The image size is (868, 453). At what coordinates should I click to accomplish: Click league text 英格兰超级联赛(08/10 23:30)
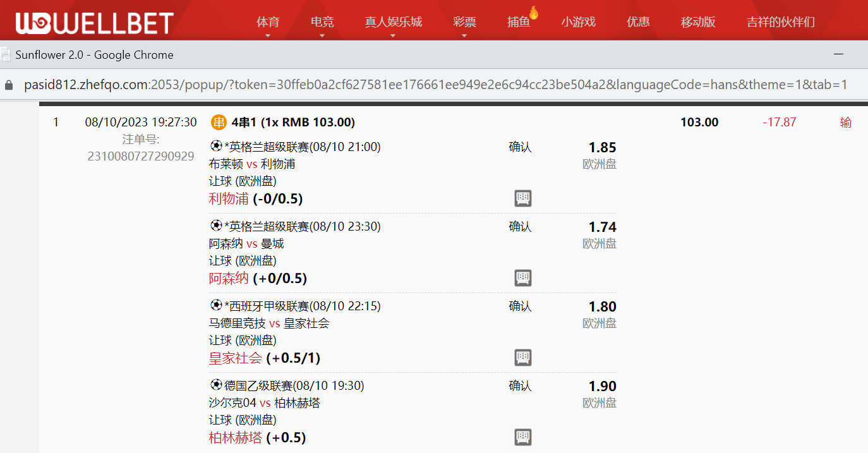coord(303,226)
